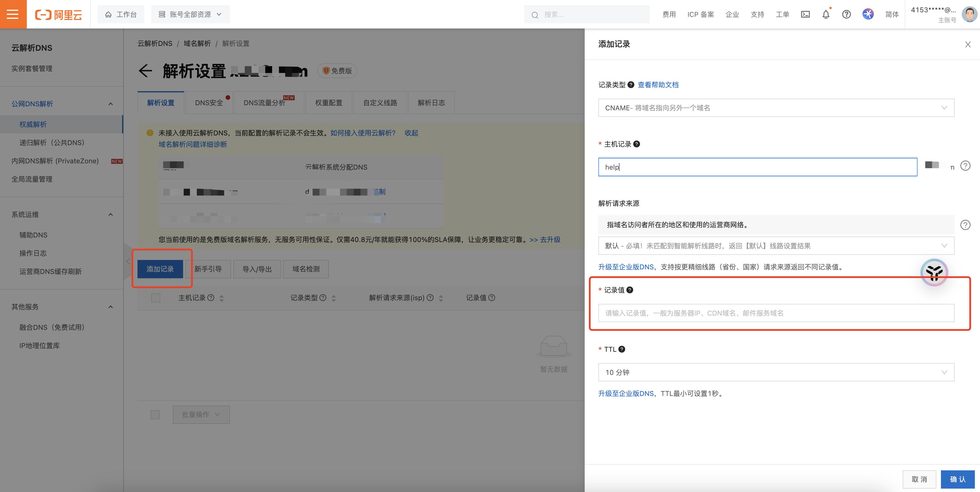
Task: Check the checkbox next to 批量操作
Action: pos(155,414)
